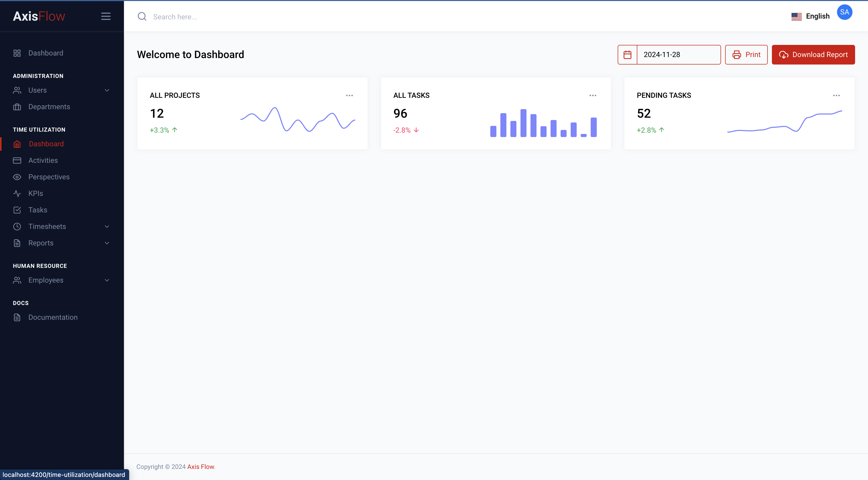Click the Download Report button
This screenshot has height=480, width=868.
[x=813, y=54]
